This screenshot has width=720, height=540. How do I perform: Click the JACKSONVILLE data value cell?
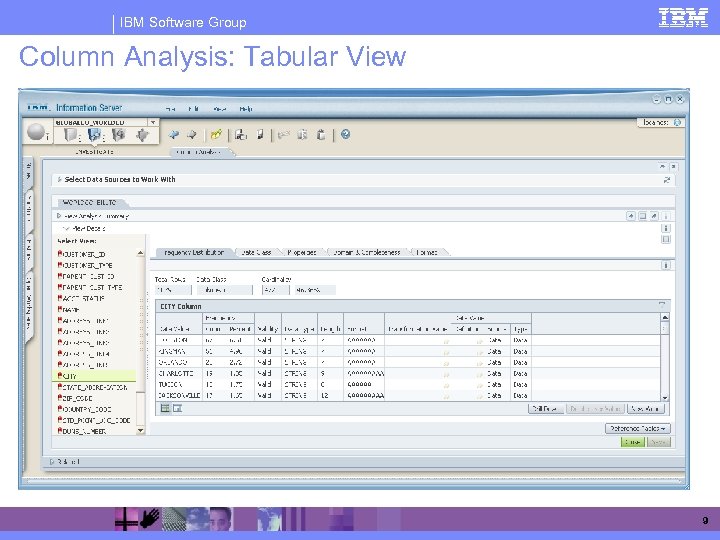tap(179, 395)
